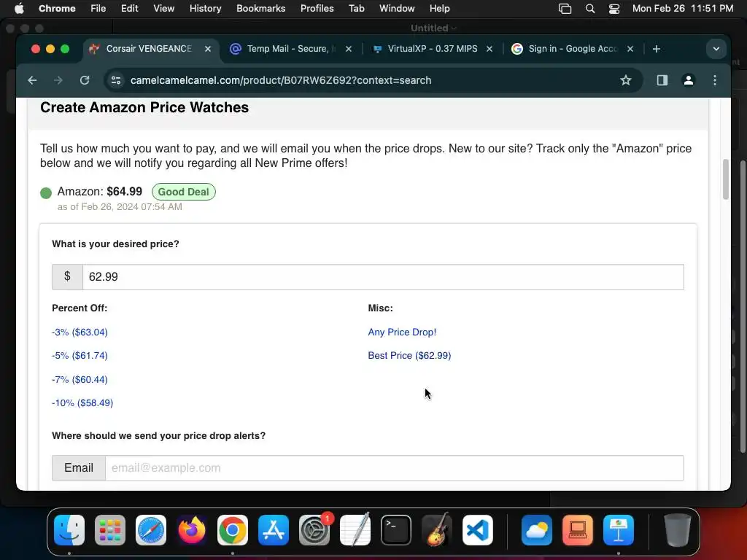
Task: Open a new tab with plus button
Action: (x=657, y=49)
